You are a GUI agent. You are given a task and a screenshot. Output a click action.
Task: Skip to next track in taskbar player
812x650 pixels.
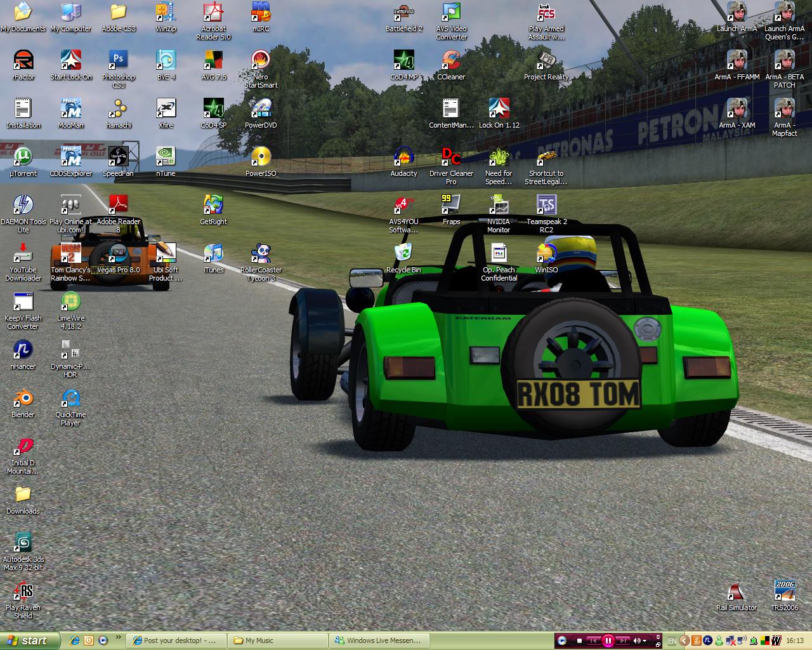pyautogui.click(x=623, y=640)
